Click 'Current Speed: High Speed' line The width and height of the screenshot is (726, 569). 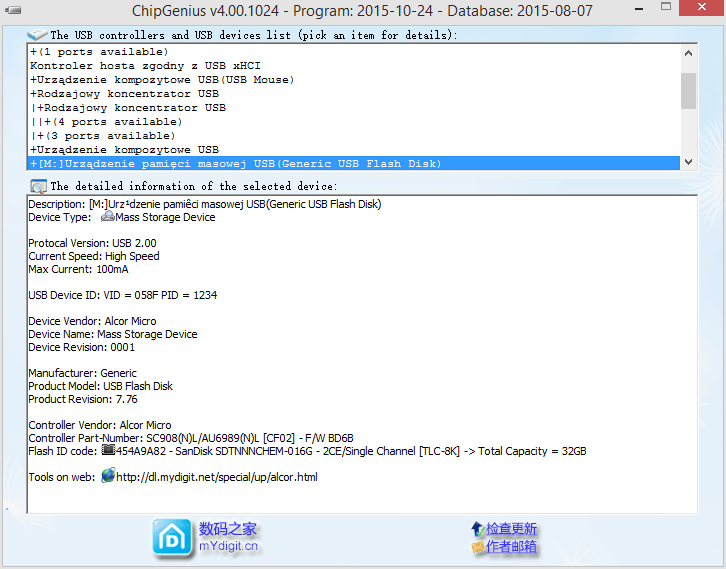[x=94, y=256]
